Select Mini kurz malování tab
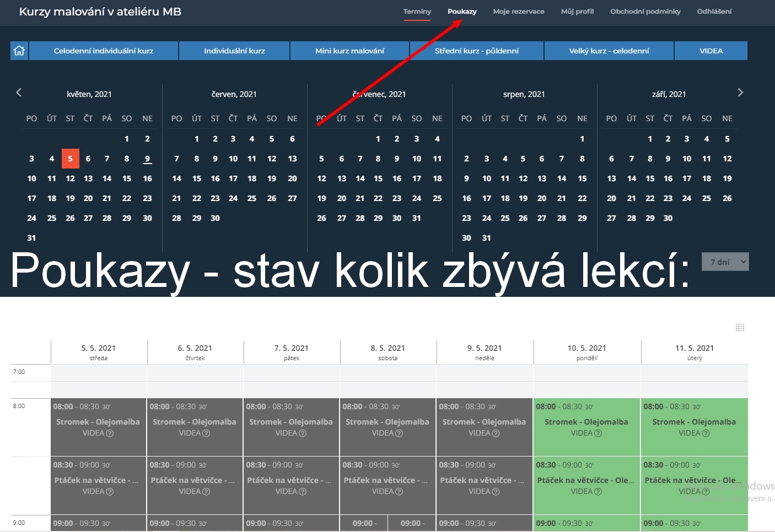Viewport: 775px width, 532px height. tap(349, 51)
